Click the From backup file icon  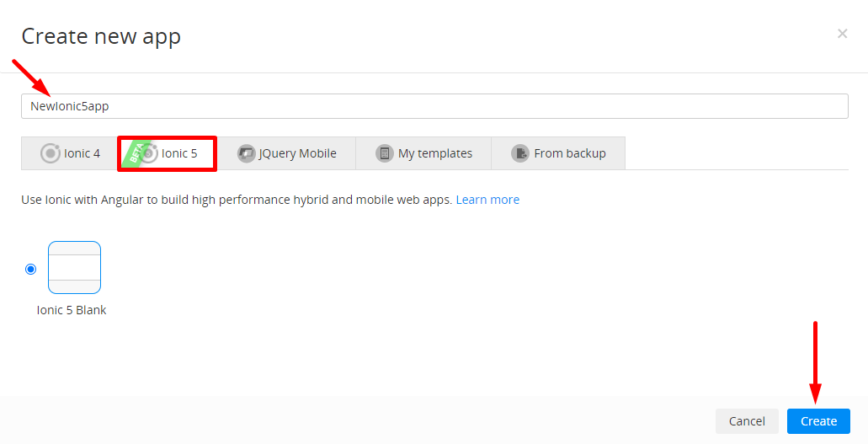(519, 153)
